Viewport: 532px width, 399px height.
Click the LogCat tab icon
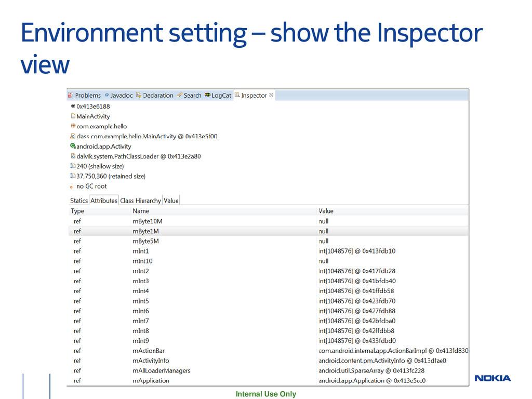207,96
